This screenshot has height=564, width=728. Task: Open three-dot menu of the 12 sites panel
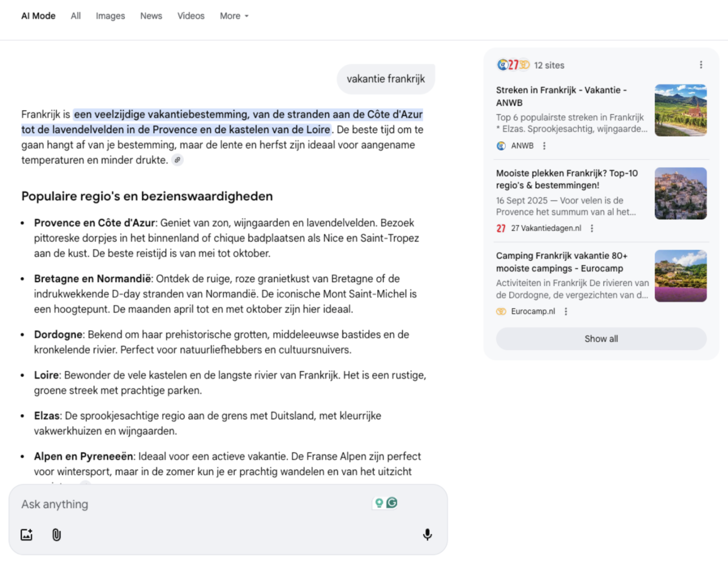701,65
